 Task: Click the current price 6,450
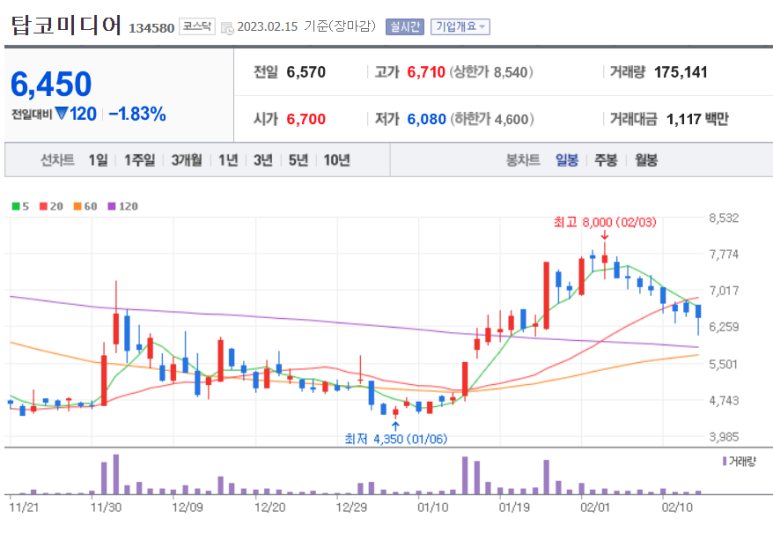tap(51, 83)
